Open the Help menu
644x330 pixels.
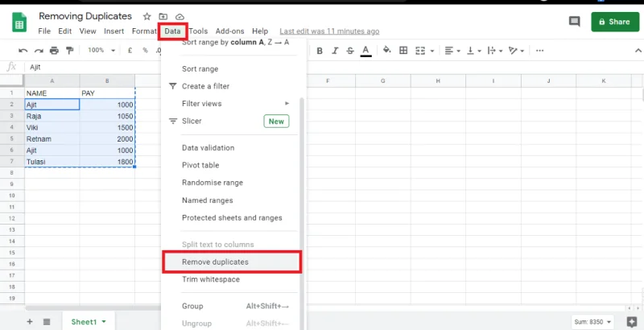260,31
